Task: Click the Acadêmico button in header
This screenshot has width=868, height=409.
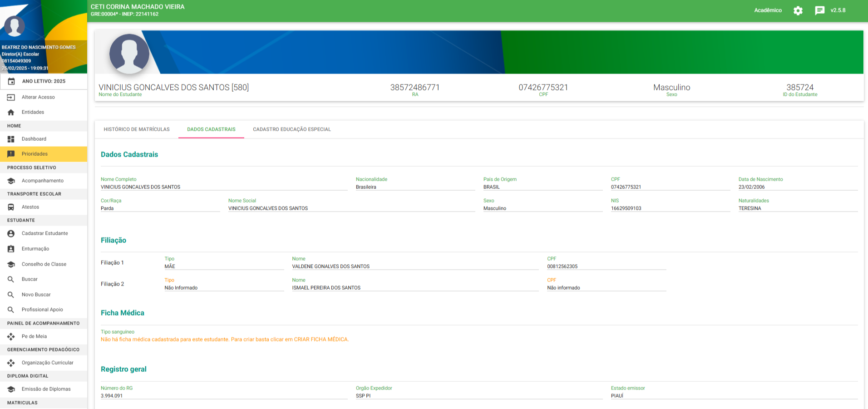Action: pyautogui.click(x=768, y=10)
